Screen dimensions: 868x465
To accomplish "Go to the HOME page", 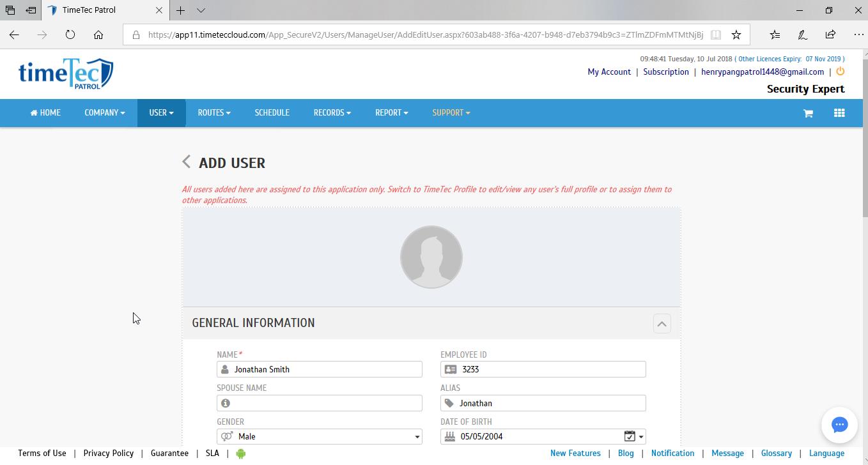I will pyautogui.click(x=45, y=113).
